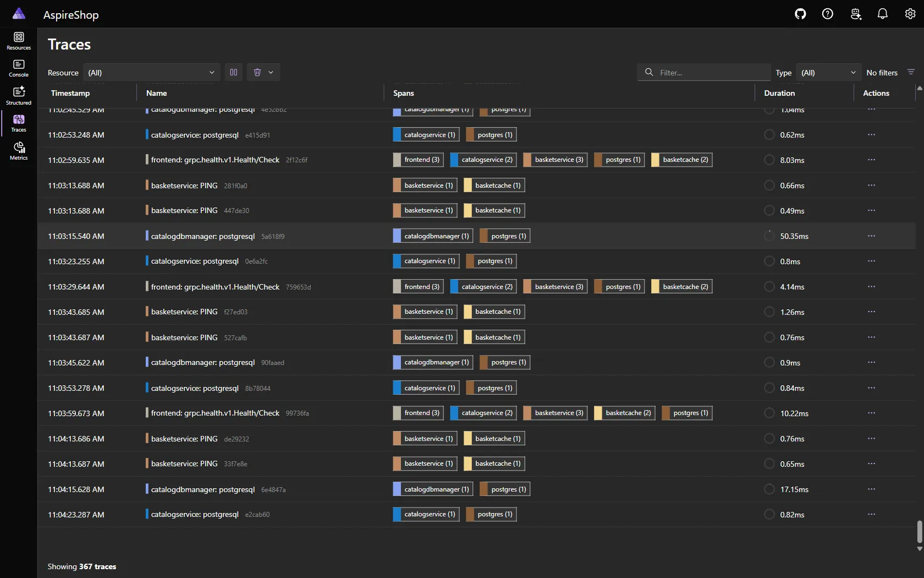The height and width of the screenshot is (578, 924).
Task: Click the Name column header
Action: (x=156, y=93)
